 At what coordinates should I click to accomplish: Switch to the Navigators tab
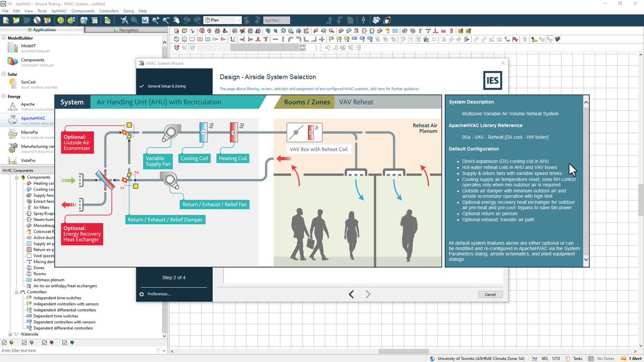pos(126,30)
